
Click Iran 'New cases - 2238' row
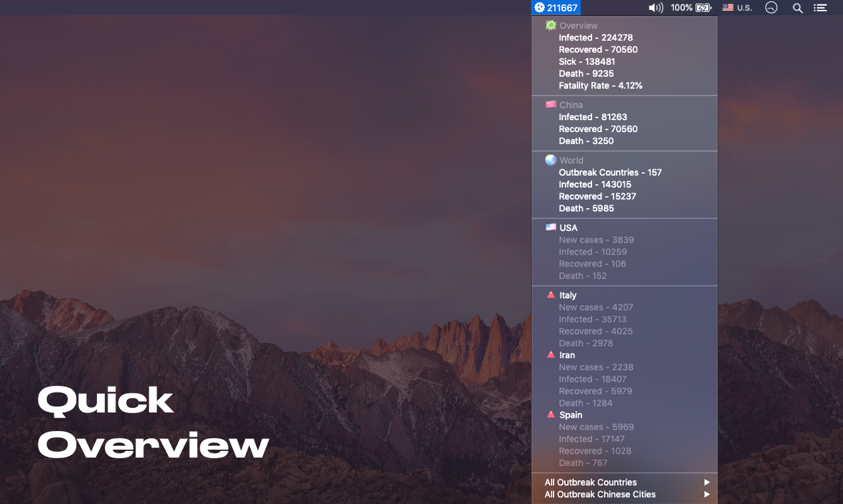(x=625, y=367)
